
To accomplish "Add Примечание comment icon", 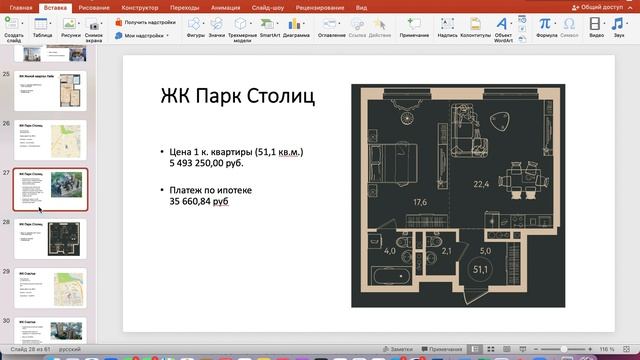I will (x=414, y=24).
